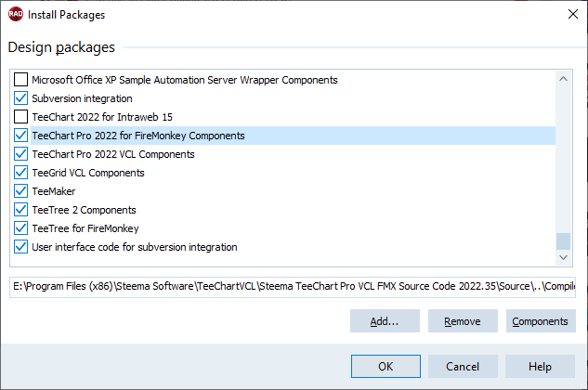Open Help for Install Packages

(x=540, y=367)
